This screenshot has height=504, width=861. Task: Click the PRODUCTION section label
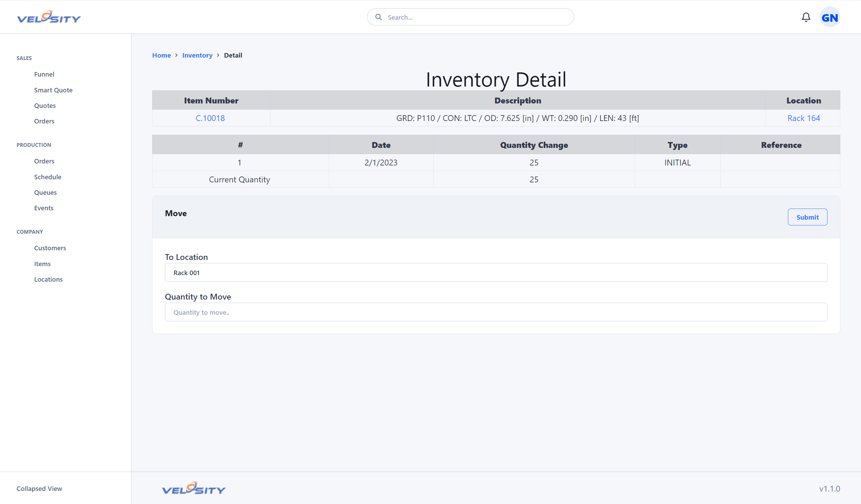click(x=34, y=145)
